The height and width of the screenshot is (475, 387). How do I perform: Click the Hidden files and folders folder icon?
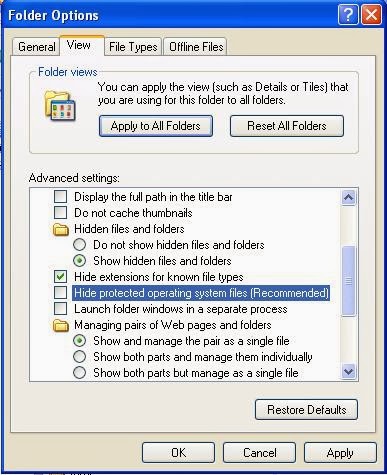click(x=61, y=229)
